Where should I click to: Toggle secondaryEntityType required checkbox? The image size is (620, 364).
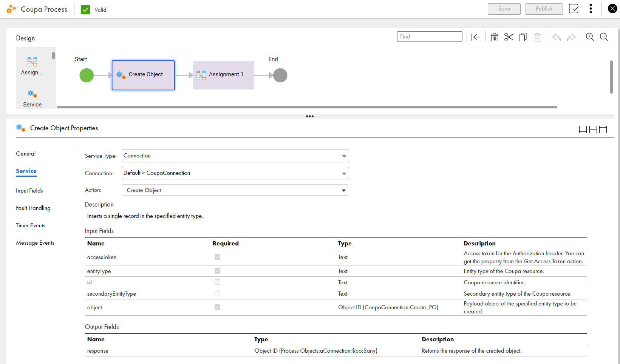217,293
